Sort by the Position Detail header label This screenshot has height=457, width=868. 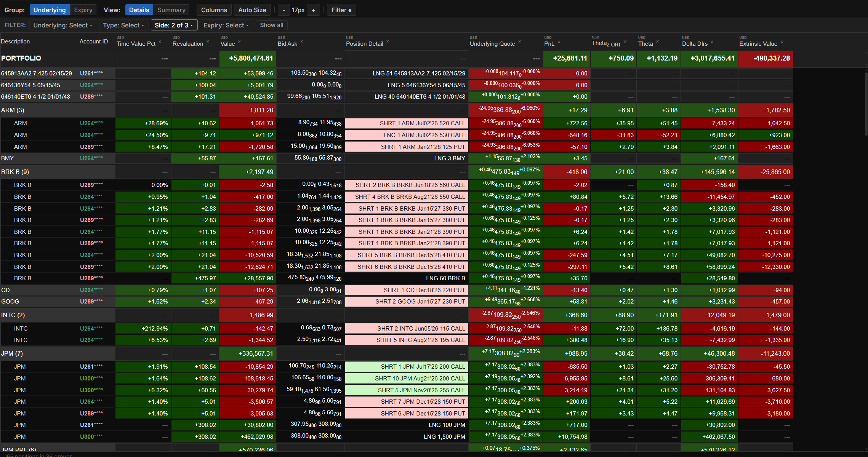click(365, 44)
